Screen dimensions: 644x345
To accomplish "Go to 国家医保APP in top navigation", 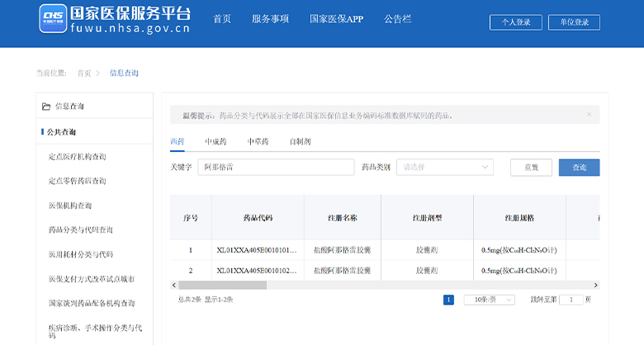I will 336,19.
